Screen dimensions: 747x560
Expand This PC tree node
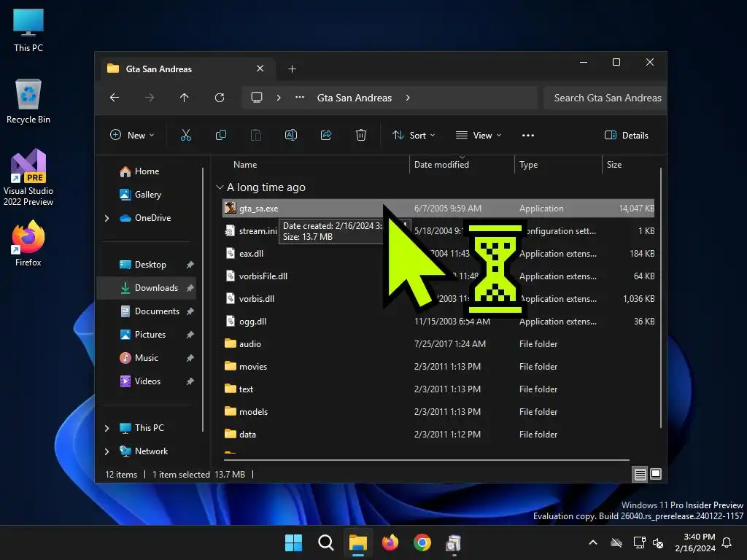[x=107, y=428]
